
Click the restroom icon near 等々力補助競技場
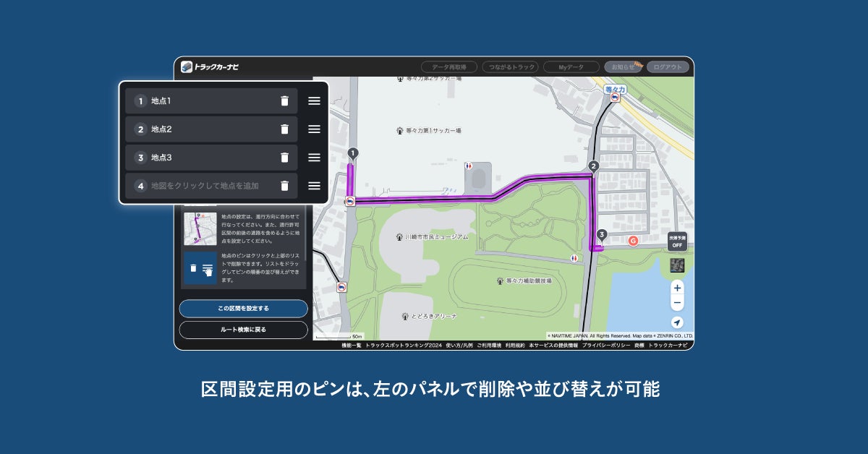coord(574,257)
